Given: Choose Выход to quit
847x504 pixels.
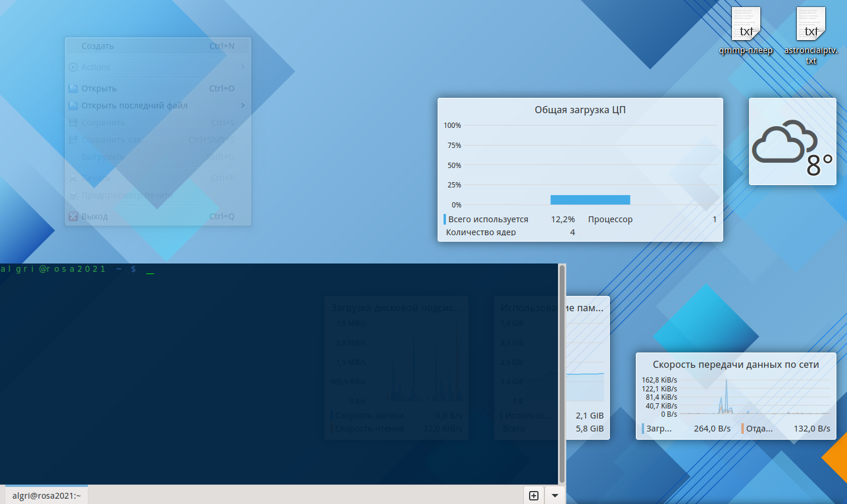Looking at the screenshot, I should pos(157,216).
